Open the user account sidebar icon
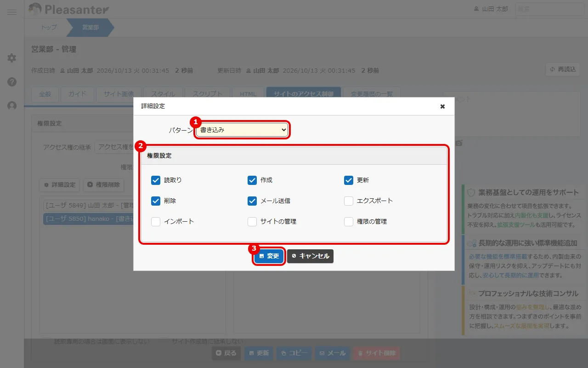The width and height of the screenshot is (588, 368). pos(12,106)
